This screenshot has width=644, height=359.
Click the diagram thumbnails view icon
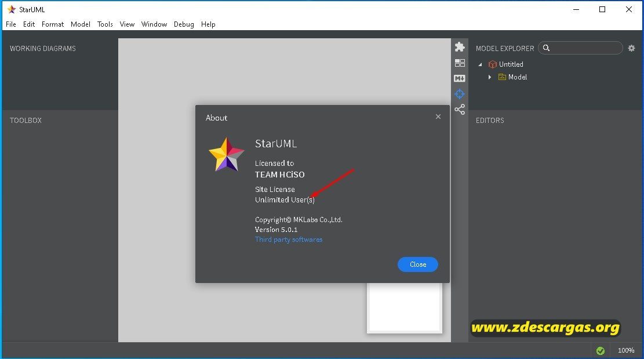tap(460, 63)
